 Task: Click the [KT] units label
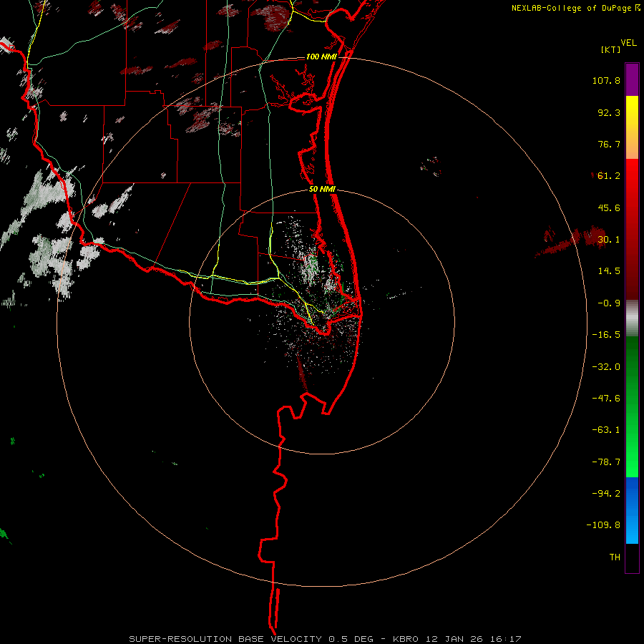click(x=611, y=49)
